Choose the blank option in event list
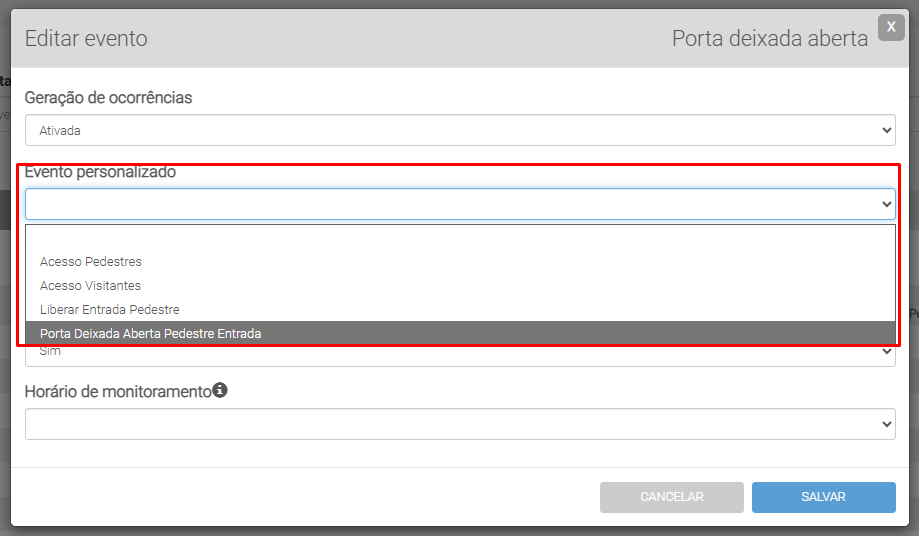This screenshot has height=536, width=919. tap(460, 239)
